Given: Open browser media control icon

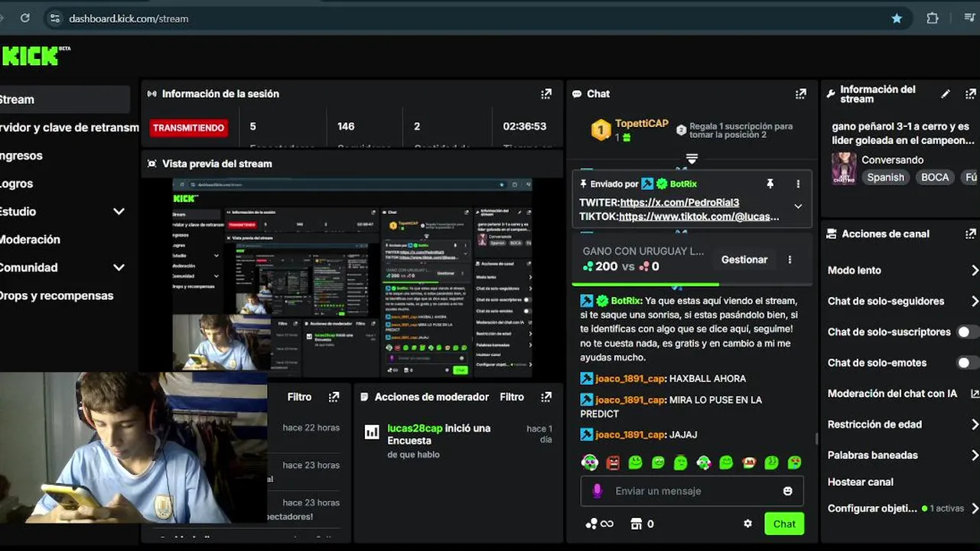Looking at the screenshot, I should tap(969, 18).
